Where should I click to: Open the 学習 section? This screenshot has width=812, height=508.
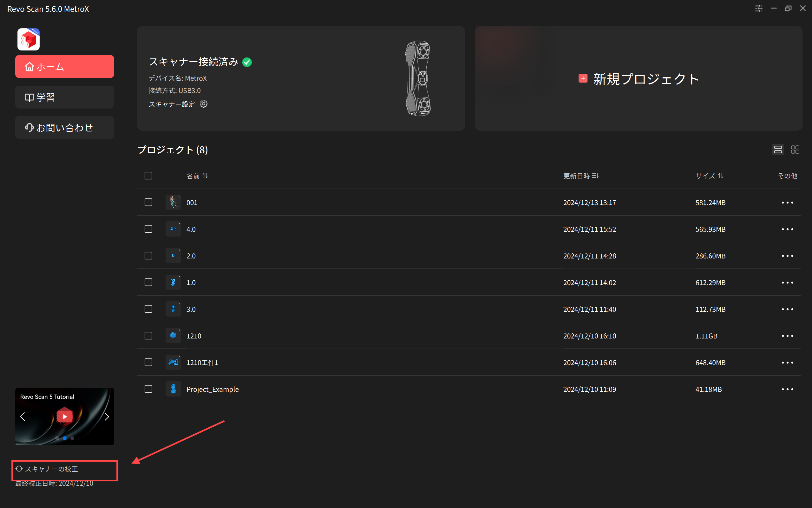tap(64, 97)
